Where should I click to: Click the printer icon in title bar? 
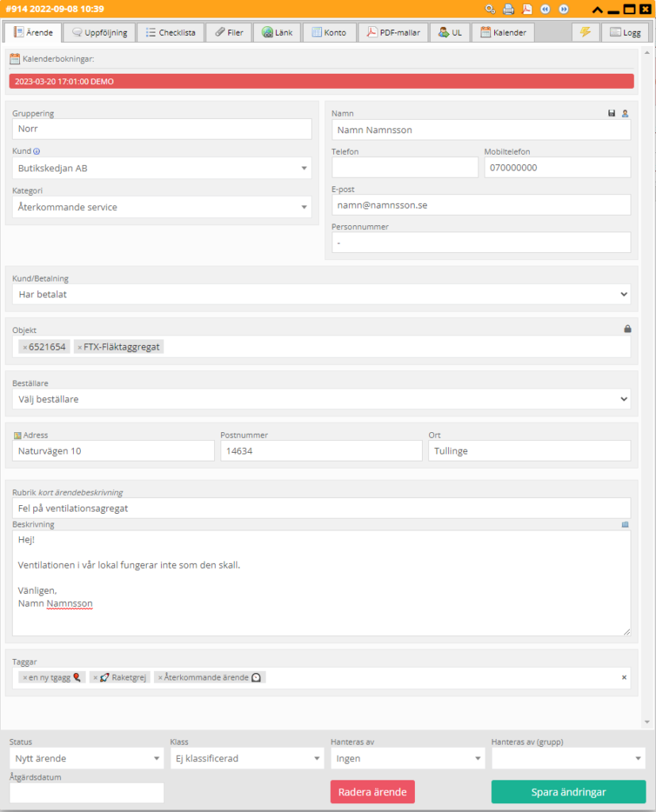pos(508,9)
